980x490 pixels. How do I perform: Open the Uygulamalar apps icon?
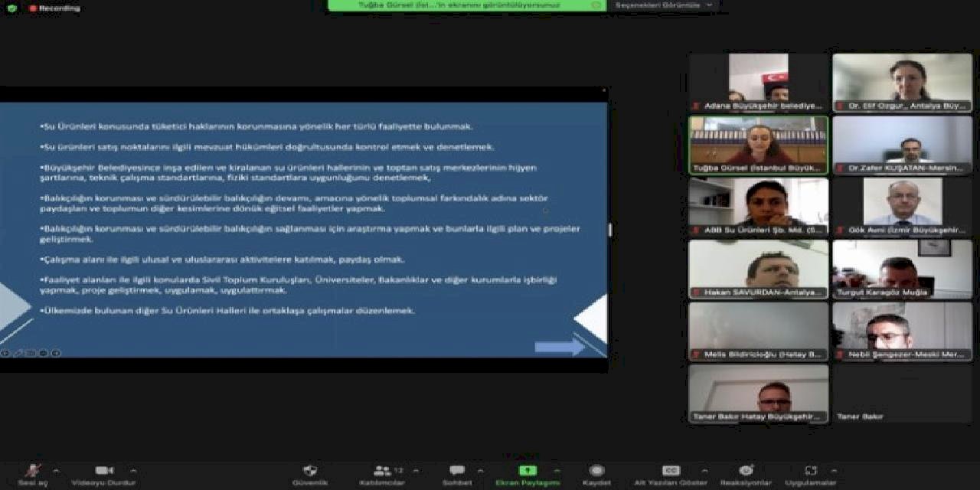click(x=810, y=471)
